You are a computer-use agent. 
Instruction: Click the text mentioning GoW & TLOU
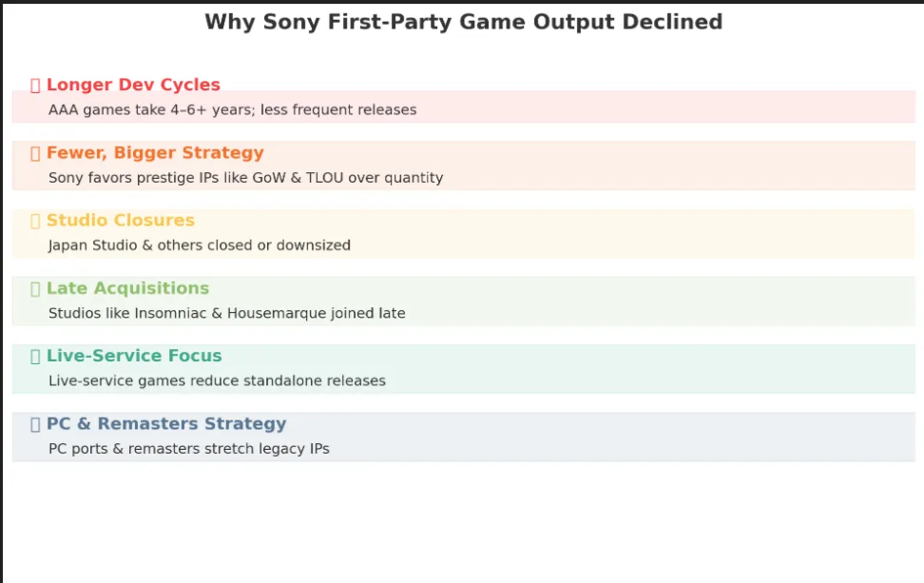245,178
